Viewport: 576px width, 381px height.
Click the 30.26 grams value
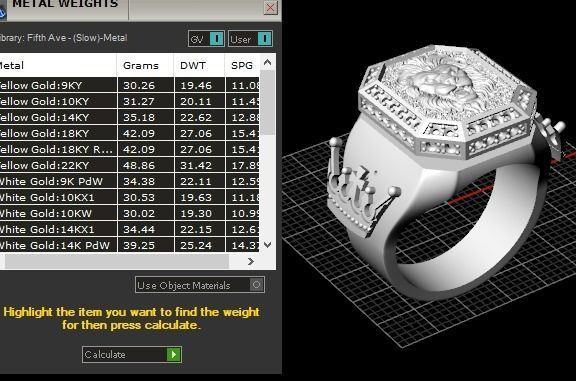(x=139, y=86)
